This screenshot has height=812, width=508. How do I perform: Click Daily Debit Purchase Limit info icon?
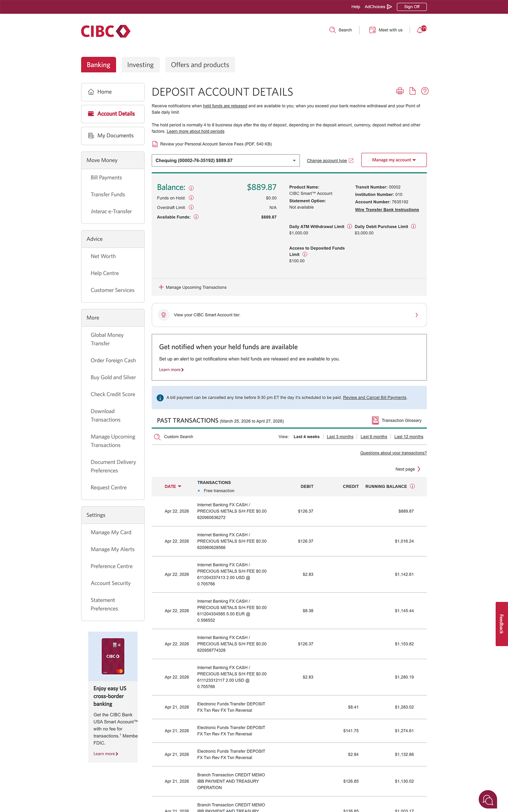coord(413,227)
